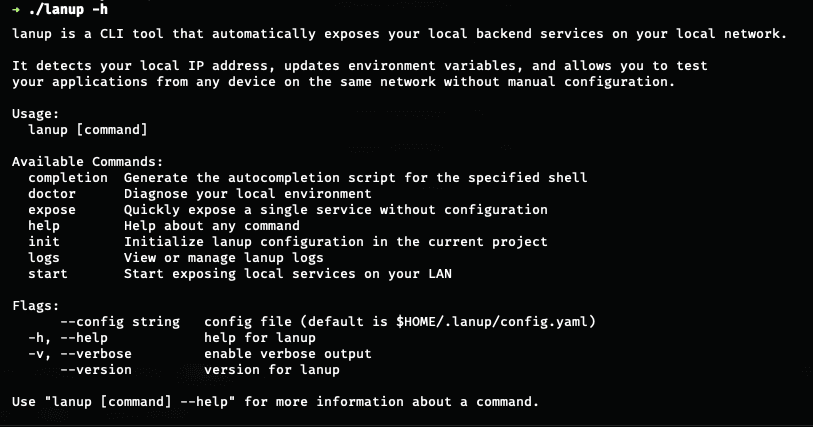The image size is (813, 427).
Task: Click the init command name
Action: [43, 241]
